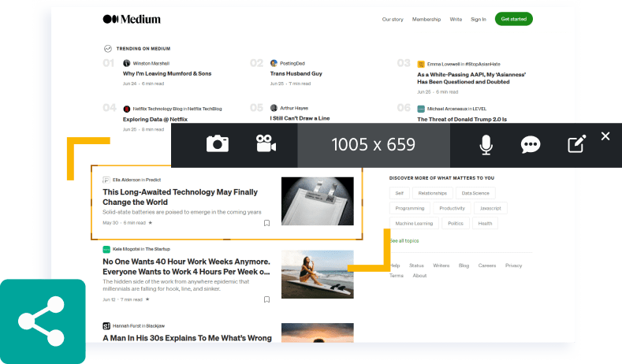The image size is (622, 364).
Task: Enable microphone recording in the capture toolbar
Action: (486, 145)
